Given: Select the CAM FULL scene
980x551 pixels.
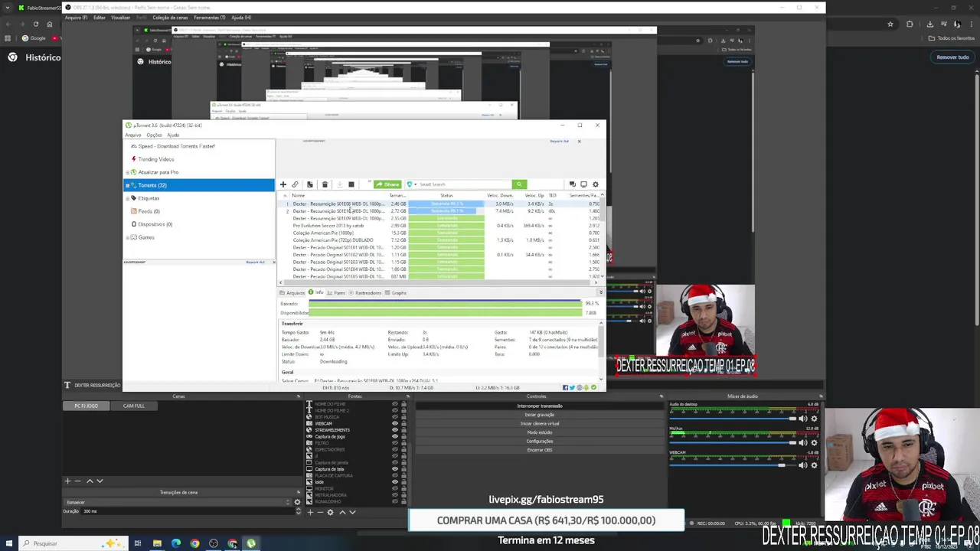Looking at the screenshot, I should (134, 406).
